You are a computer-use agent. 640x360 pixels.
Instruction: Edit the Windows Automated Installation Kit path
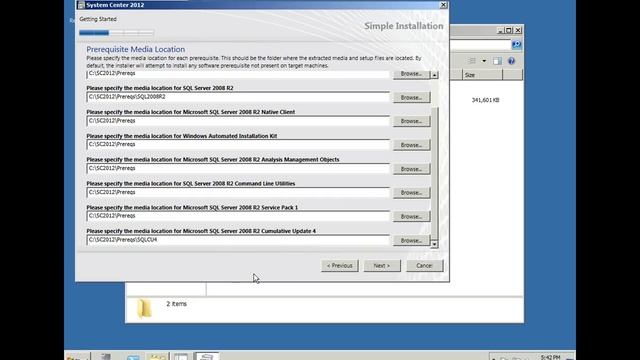238,144
